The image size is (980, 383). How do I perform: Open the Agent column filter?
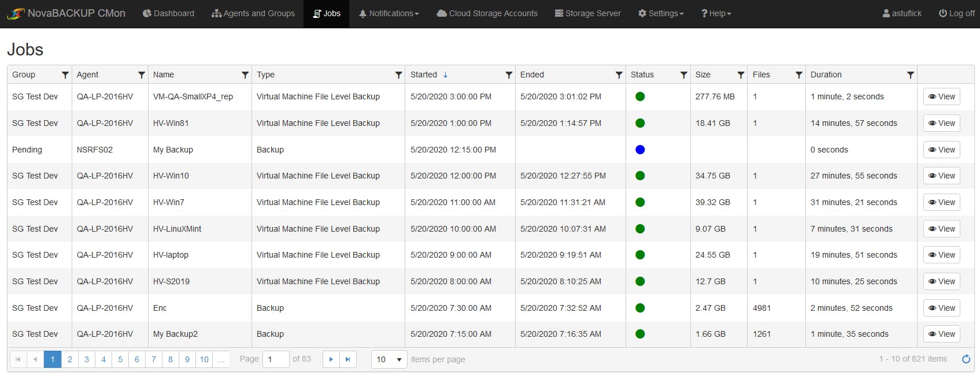pyautogui.click(x=142, y=75)
